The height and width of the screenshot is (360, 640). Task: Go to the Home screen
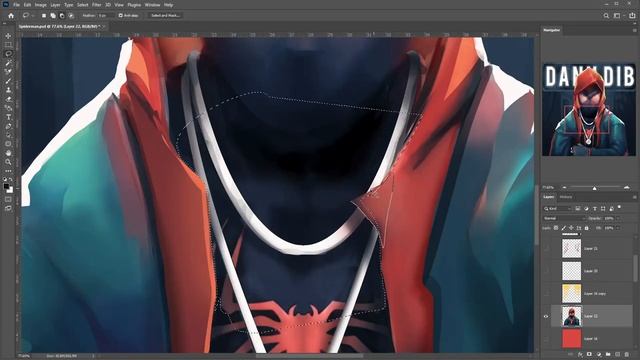(x=11, y=16)
